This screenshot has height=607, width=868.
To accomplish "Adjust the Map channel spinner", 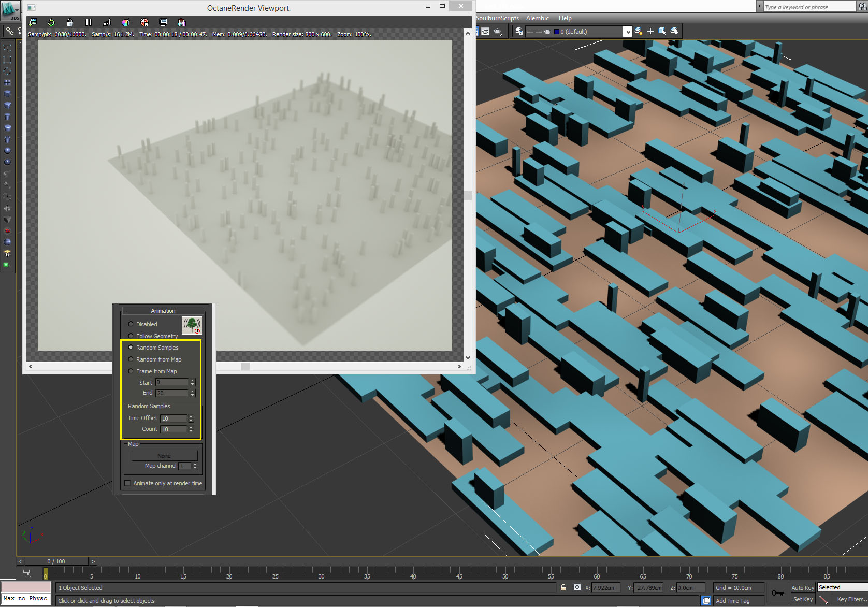I will [x=195, y=466].
